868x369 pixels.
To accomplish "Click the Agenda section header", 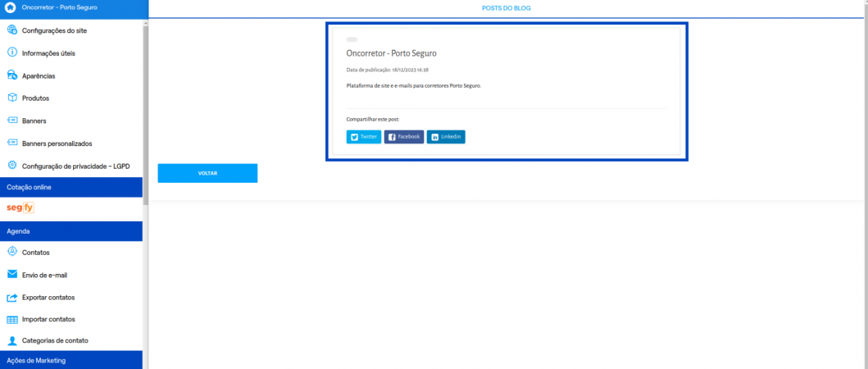I will coord(70,231).
